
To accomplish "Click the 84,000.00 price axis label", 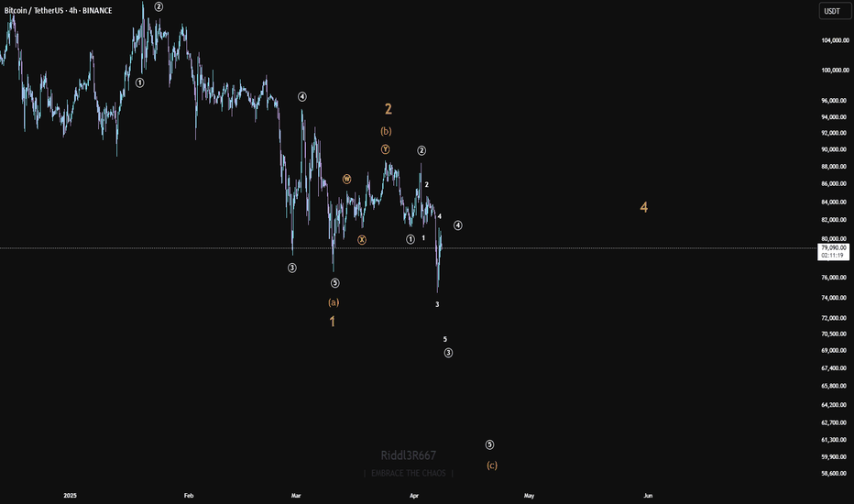I will (835, 203).
